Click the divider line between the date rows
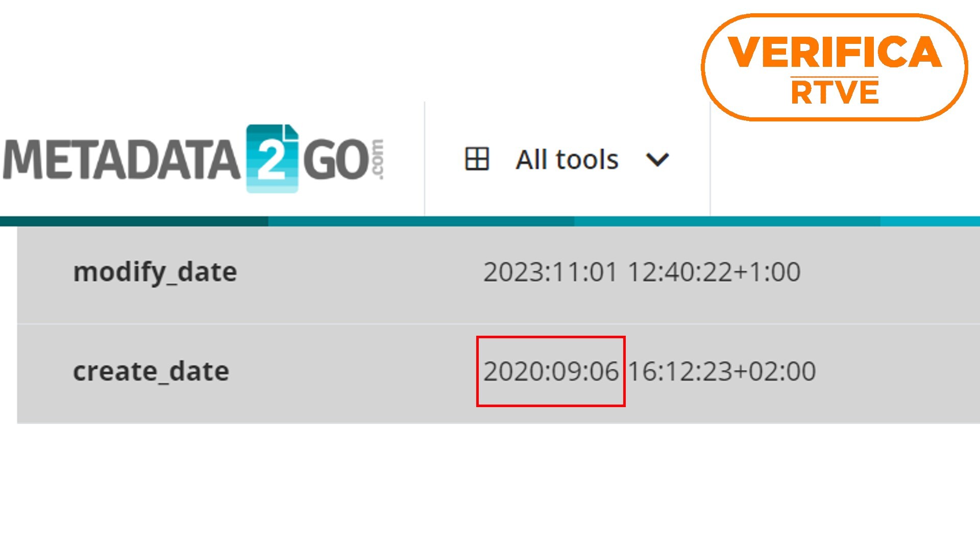The image size is (980, 551). pyautogui.click(x=498, y=323)
